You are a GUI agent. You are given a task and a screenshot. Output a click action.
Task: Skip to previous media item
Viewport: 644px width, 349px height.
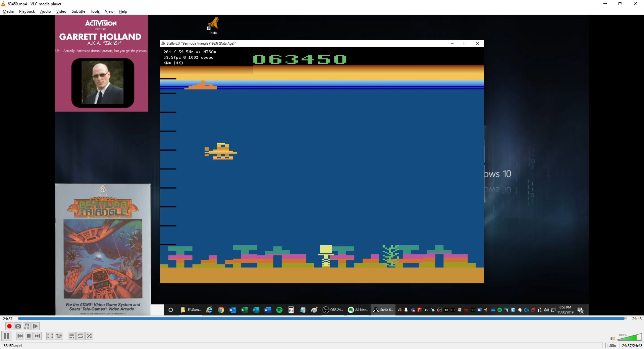(x=20, y=336)
